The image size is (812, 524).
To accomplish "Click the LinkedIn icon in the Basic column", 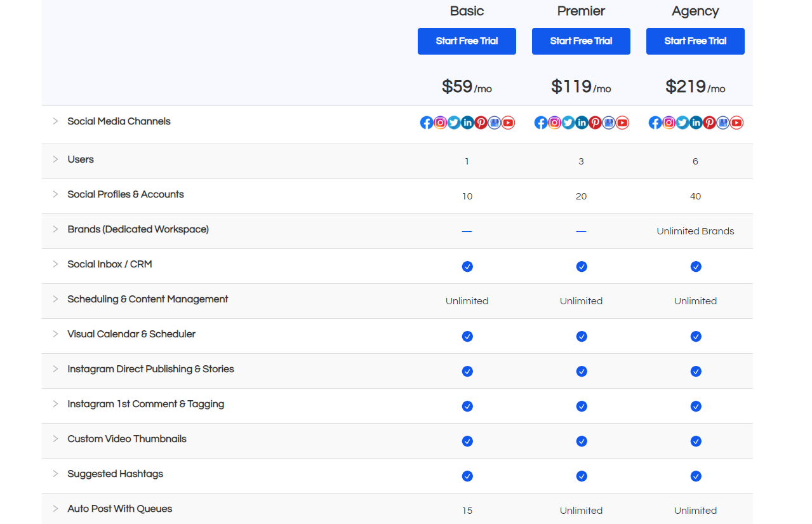I will [x=467, y=123].
